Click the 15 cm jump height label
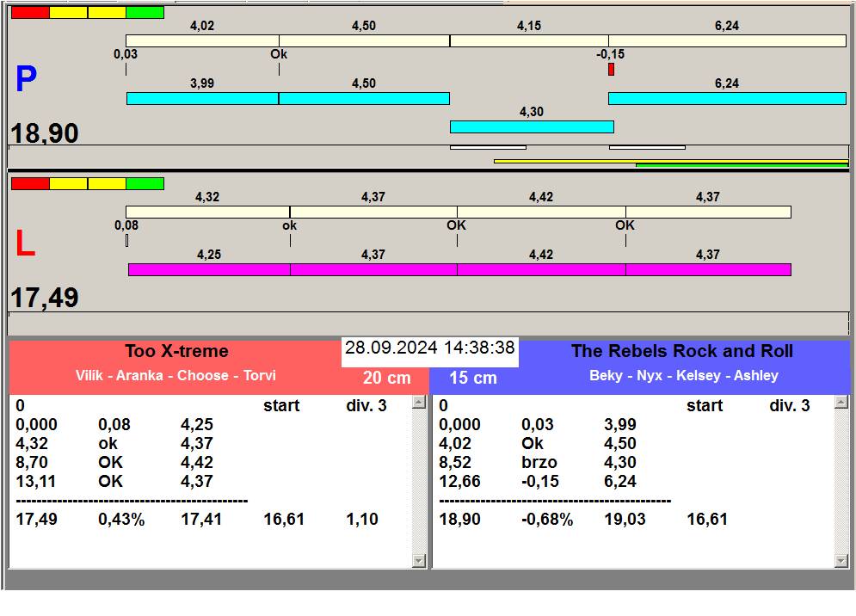This screenshot has height=616, width=856. [x=473, y=378]
